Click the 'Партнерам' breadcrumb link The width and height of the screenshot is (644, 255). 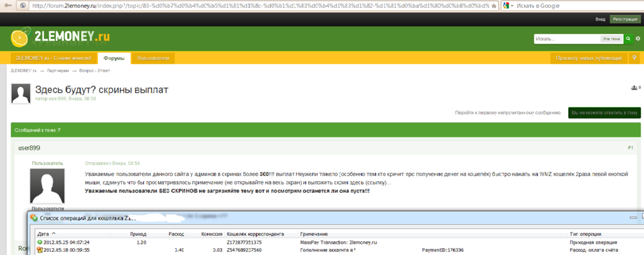tap(57, 71)
